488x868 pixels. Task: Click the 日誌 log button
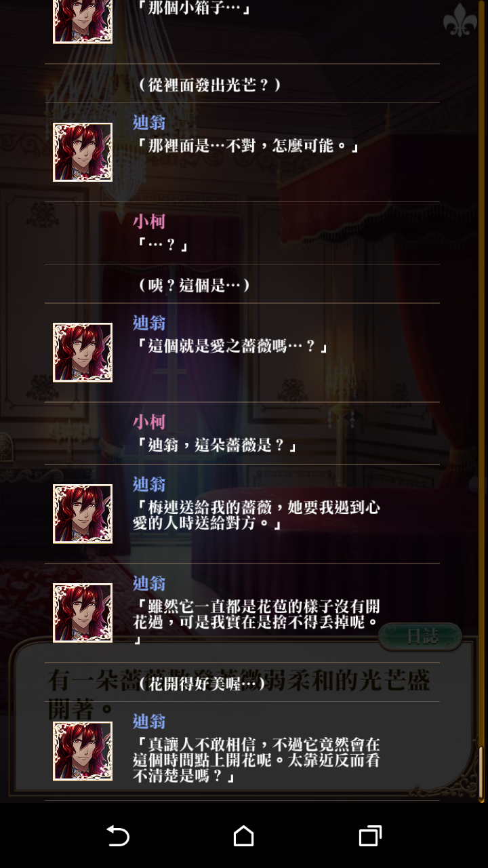[420, 636]
